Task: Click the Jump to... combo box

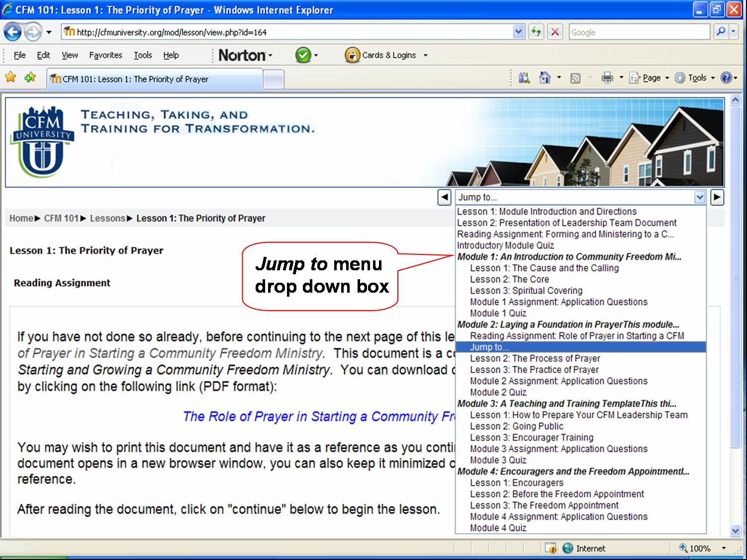Action: [580, 197]
